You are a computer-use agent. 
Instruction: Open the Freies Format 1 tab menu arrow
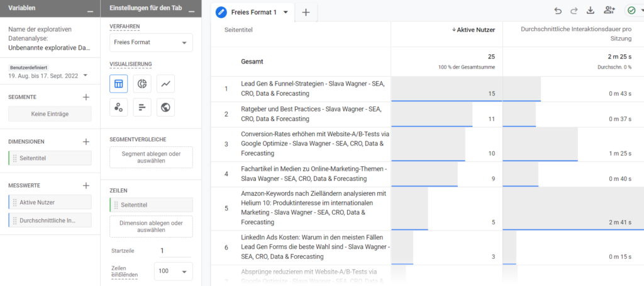pos(286,12)
